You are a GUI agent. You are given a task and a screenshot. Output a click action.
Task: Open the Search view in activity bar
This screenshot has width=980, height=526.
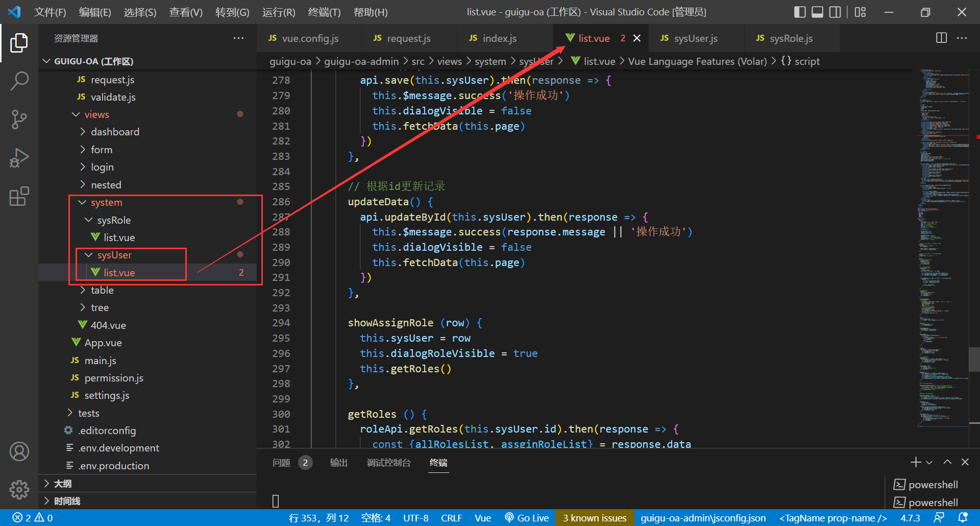[x=19, y=81]
